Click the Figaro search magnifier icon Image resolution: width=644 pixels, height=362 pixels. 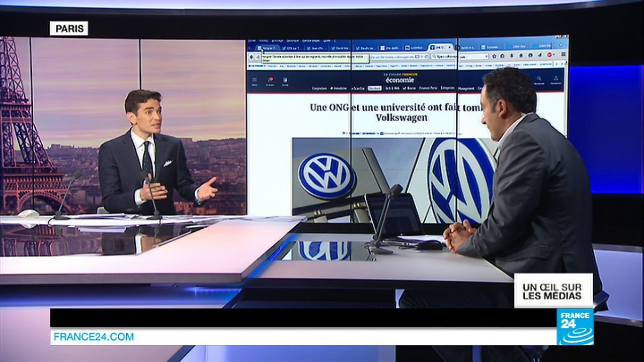539,79
